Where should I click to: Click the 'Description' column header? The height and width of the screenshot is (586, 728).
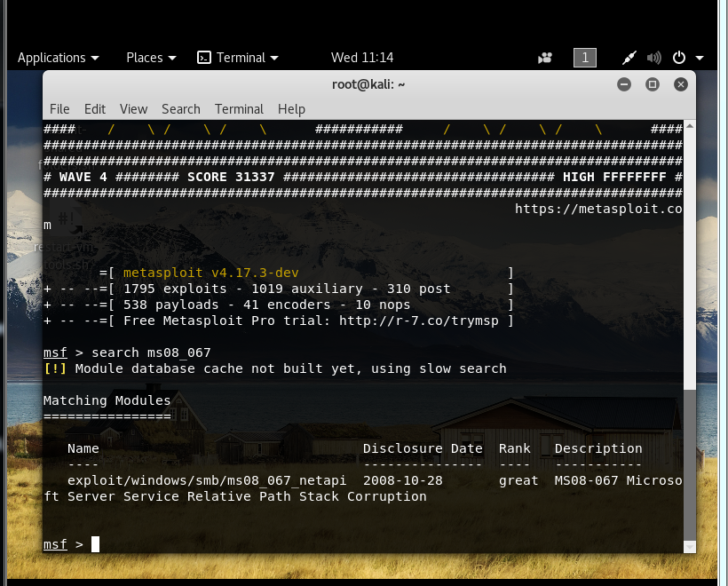(598, 448)
